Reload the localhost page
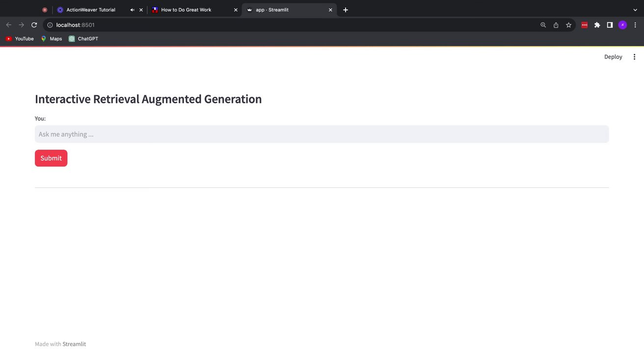This screenshot has width=644, height=353. 34,25
